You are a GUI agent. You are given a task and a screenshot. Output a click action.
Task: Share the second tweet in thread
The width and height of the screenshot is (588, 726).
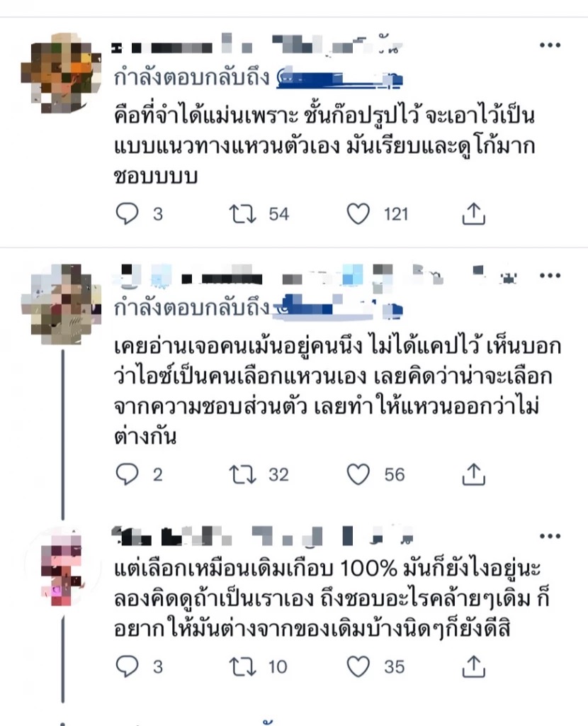pos(474,474)
